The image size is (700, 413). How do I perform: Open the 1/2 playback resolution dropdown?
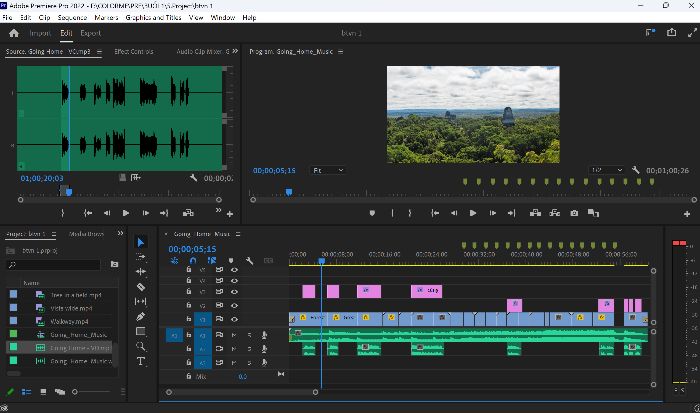[x=607, y=170]
